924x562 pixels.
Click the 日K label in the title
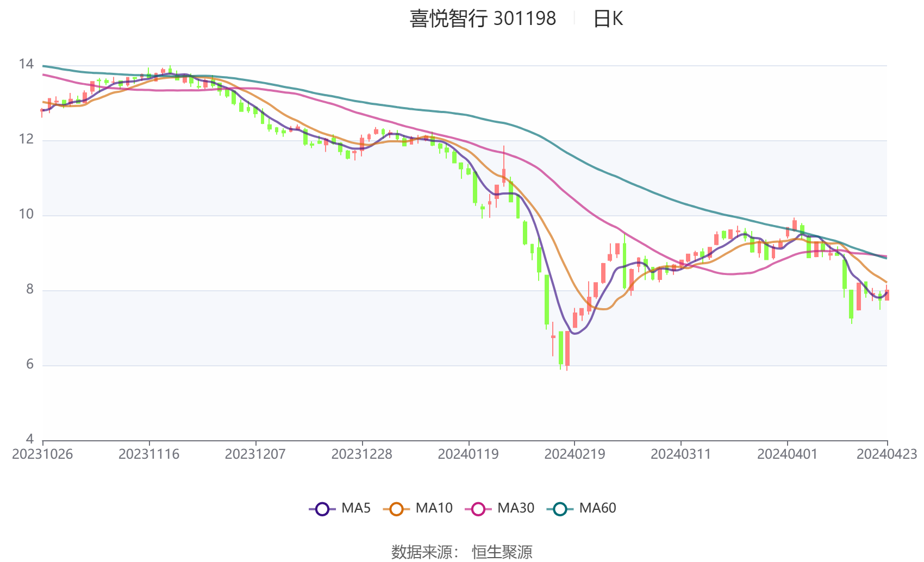click(x=608, y=18)
